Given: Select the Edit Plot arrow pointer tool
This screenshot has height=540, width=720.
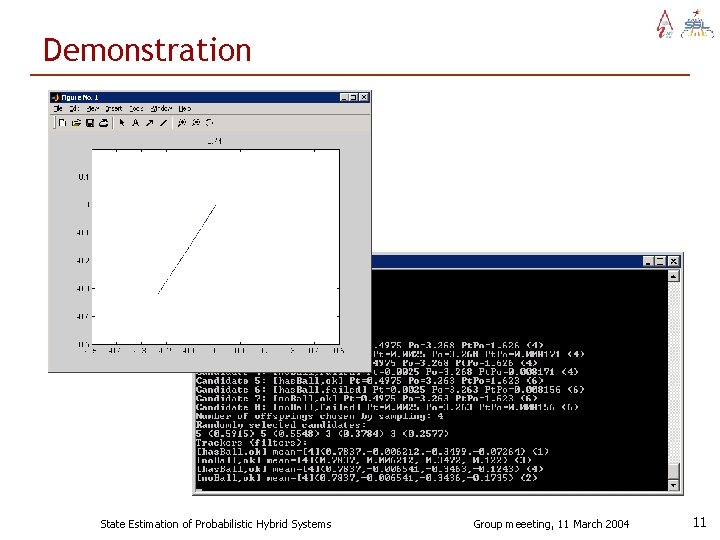Looking at the screenshot, I should coord(122,123).
